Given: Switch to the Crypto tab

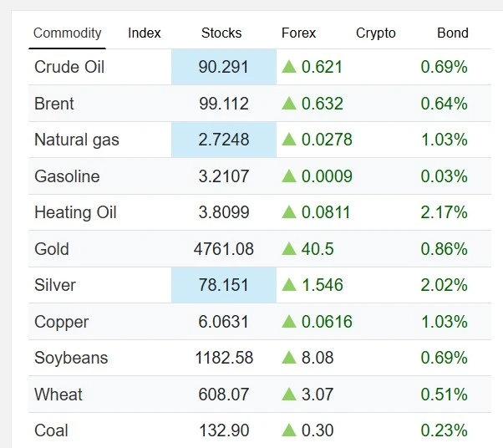Looking at the screenshot, I should 376,33.
